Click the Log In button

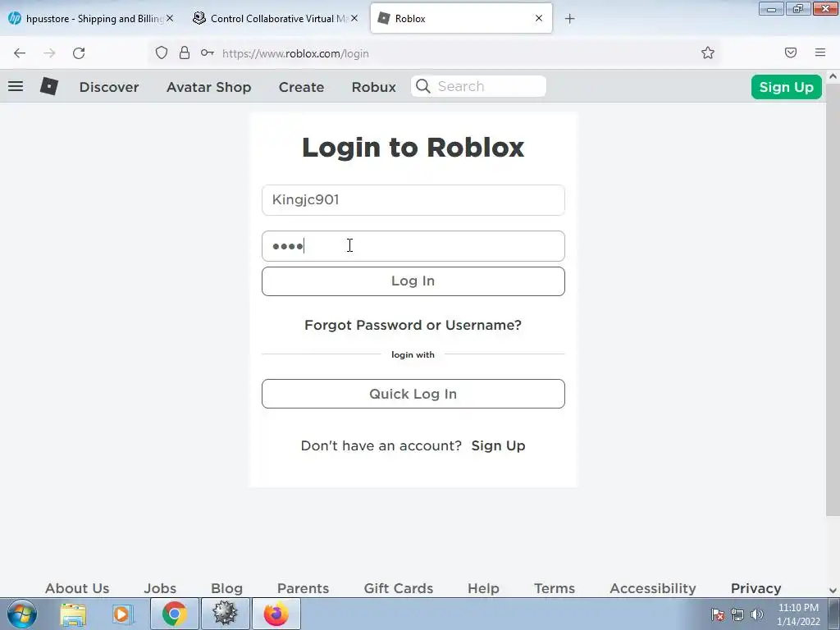click(x=413, y=281)
